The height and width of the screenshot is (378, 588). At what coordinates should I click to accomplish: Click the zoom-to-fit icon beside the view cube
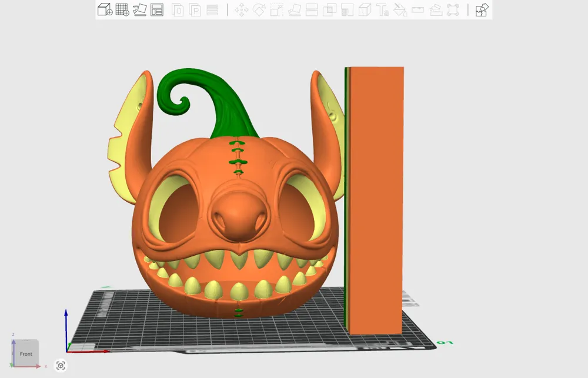coord(61,365)
